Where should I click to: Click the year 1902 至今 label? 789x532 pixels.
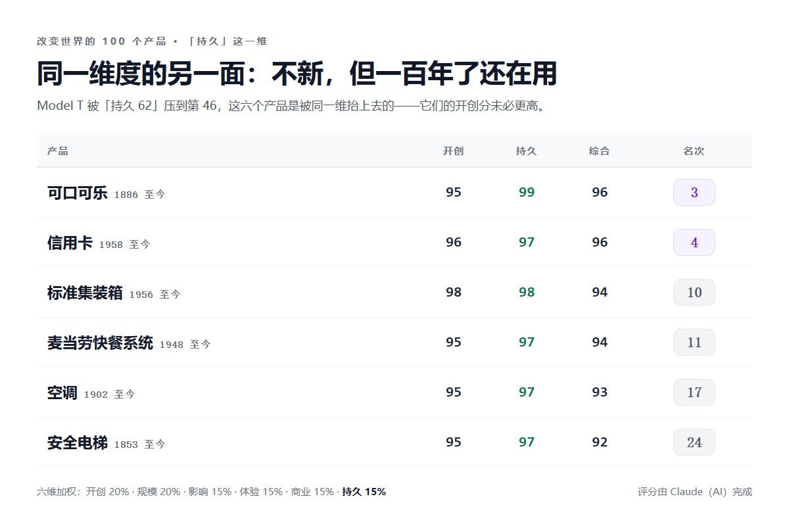(x=110, y=395)
